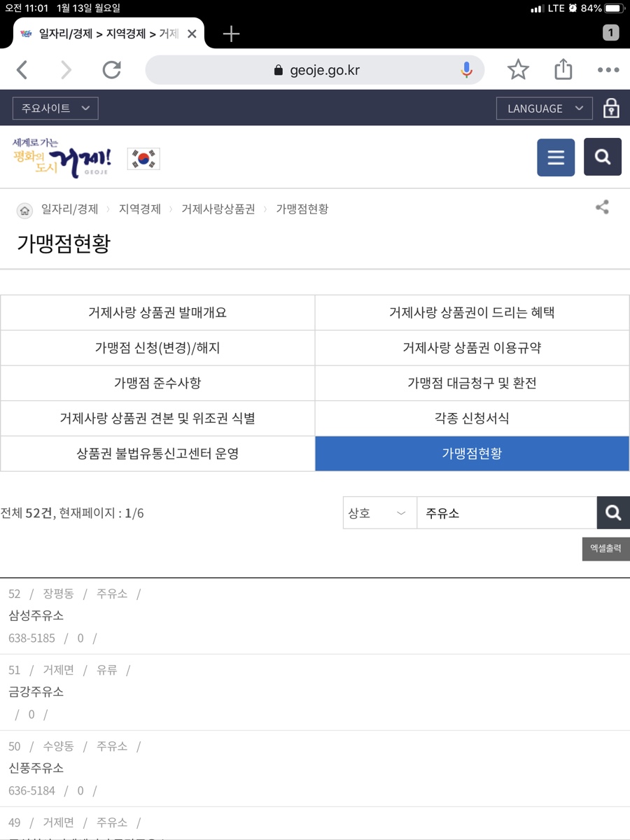Click 유류 category in entry 51
Viewport: 630px width, 840px height.
coord(107,670)
